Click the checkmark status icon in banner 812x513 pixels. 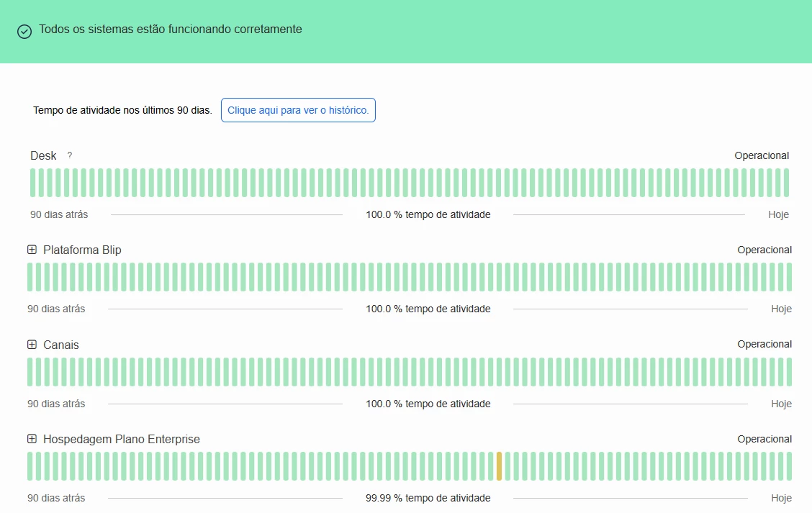tap(24, 32)
